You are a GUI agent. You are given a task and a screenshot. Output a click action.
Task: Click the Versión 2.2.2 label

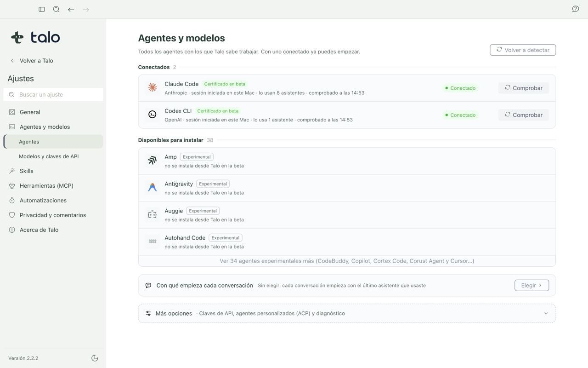click(x=23, y=358)
